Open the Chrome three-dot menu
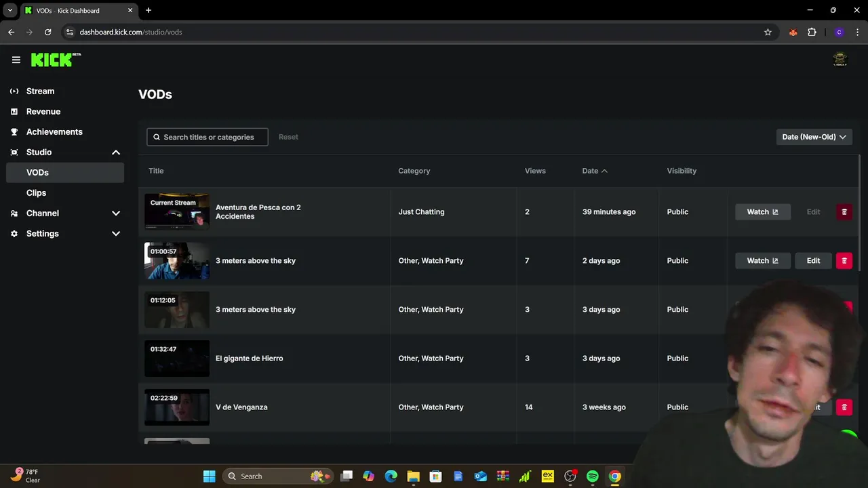The height and width of the screenshot is (488, 868). point(858,32)
